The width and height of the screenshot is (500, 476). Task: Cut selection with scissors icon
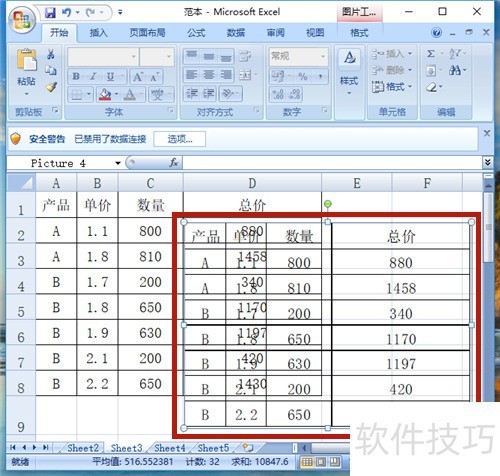51,54
